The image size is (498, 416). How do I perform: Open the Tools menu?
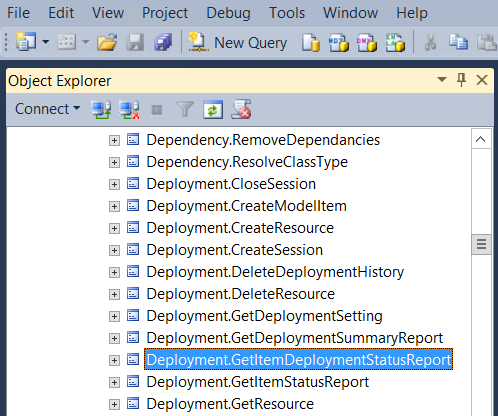287,13
